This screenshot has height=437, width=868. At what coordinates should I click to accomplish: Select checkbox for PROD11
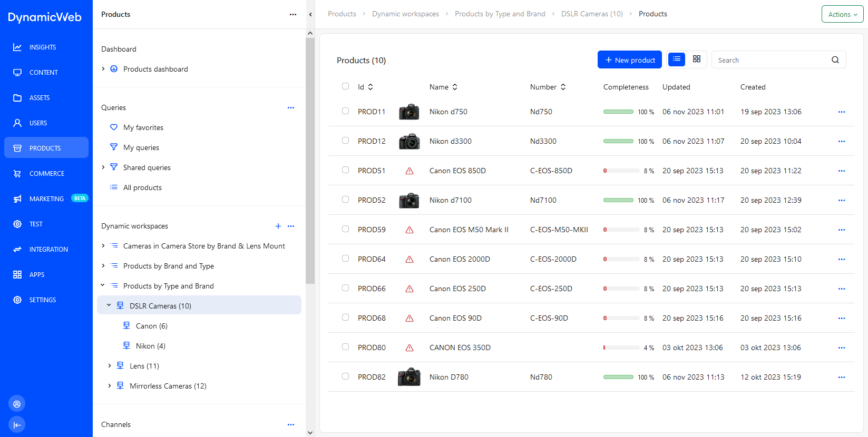(x=345, y=111)
